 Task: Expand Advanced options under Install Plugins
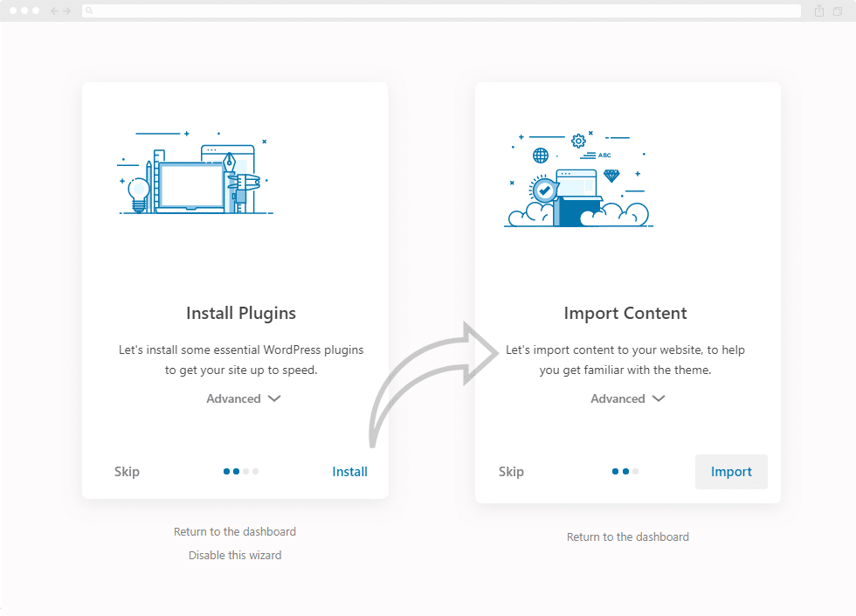click(244, 398)
